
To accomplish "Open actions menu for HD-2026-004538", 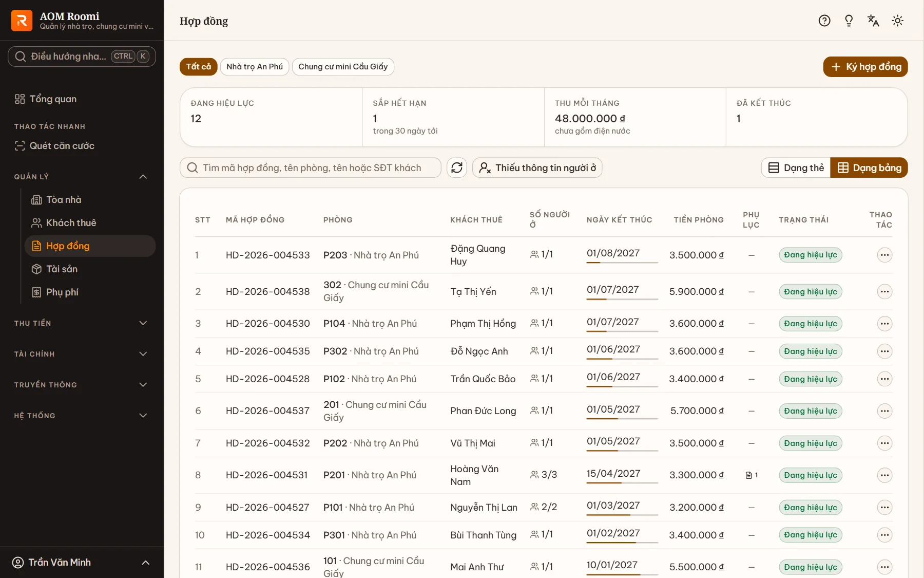I will coord(884,292).
